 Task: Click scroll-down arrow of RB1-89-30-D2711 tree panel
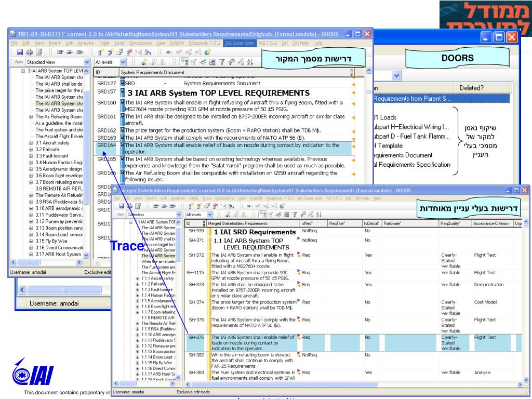click(x=86, y=255)
